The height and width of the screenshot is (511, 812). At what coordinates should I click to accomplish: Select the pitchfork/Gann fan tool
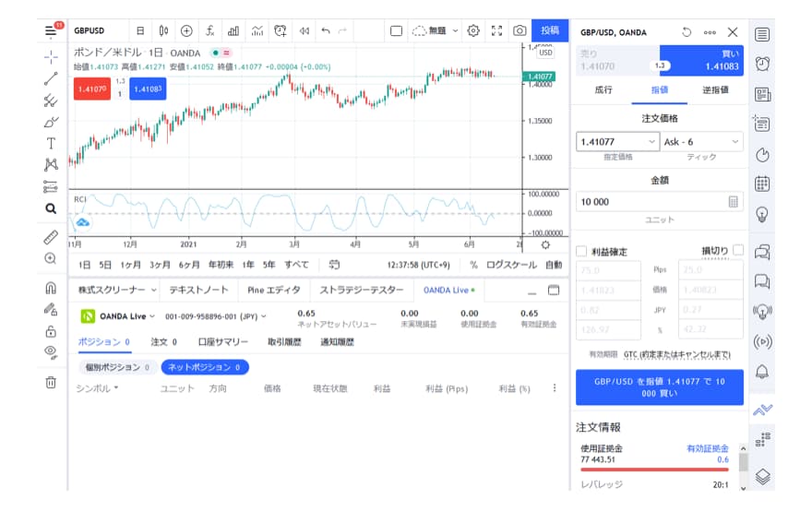click(x=51, y=101)
